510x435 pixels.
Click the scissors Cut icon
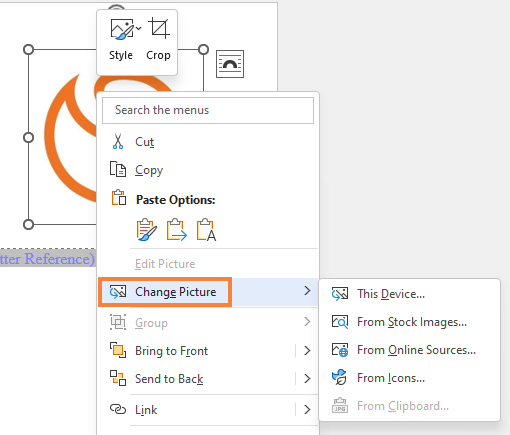tap(118, 142)
